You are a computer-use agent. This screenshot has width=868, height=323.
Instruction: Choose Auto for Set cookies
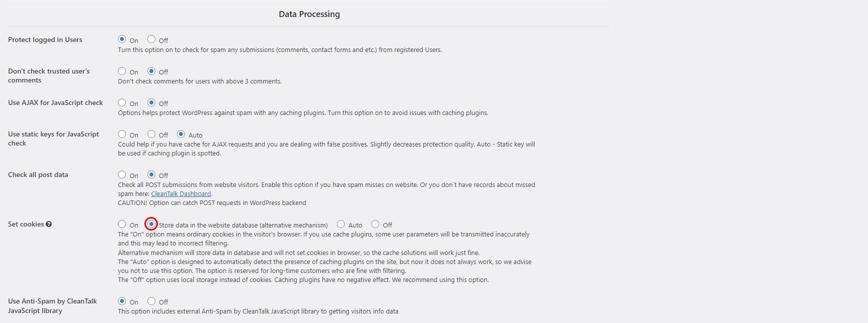pyautogui.click(x=341, y=224)
